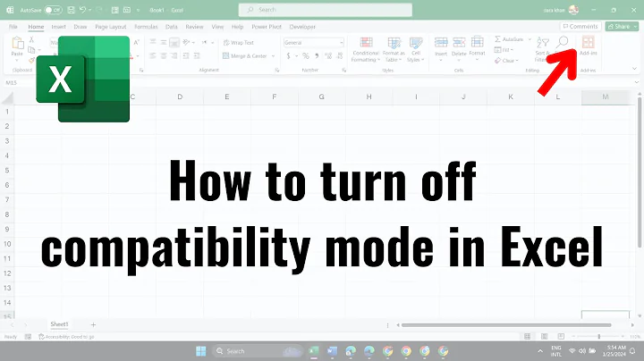Click the Orientation text-angle icon
644x361 pixels.
click(186, 42)
